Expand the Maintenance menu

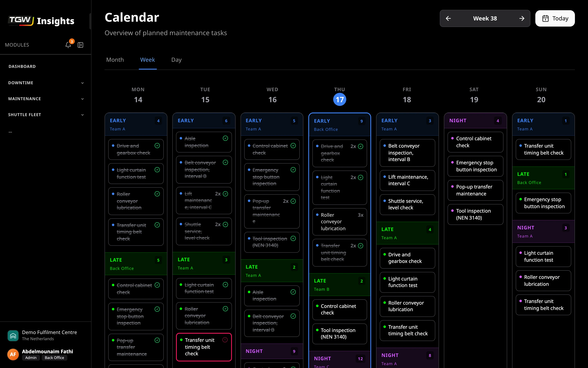[46, 99]
